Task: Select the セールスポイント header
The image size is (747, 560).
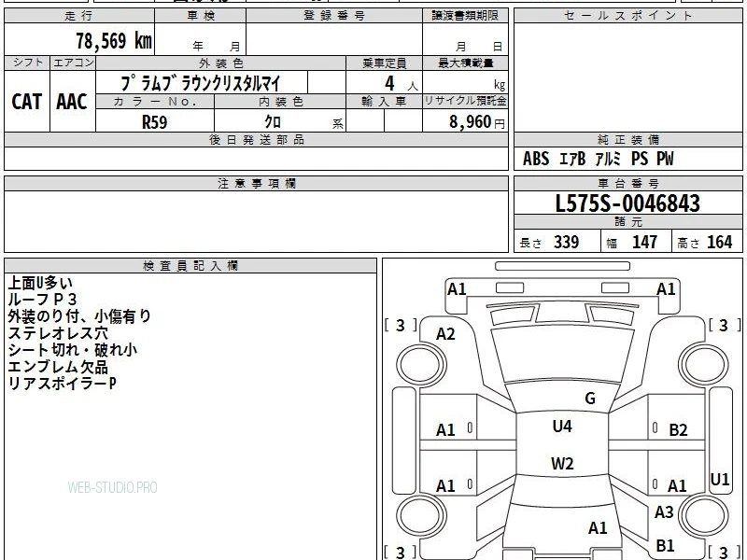Action: tap(627, 16)
